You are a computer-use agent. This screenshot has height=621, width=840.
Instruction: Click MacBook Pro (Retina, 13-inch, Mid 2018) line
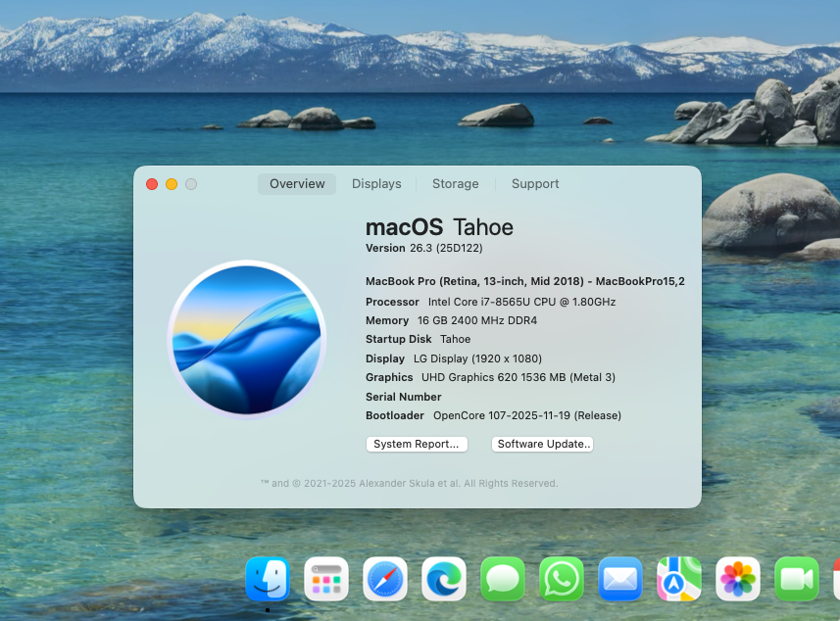pos(525,281)
